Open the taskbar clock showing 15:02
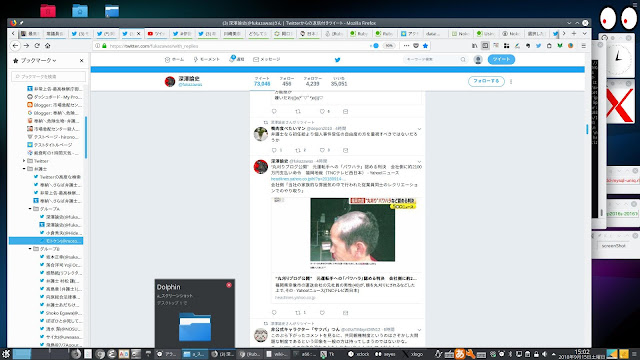The height and width of the screenshot is (360, 640). point(582,354)
